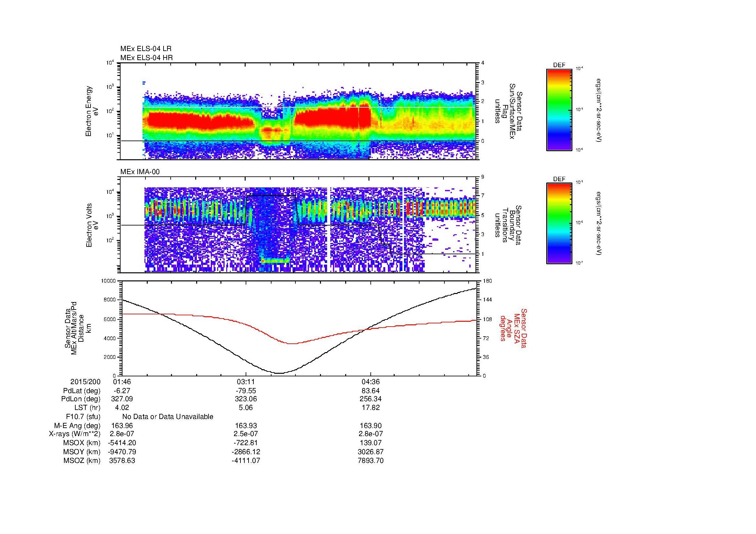The width and height of the screenshot is (756, 534).
Task: Click the 'Electron Volts eV' axis label
Action: coord(92,225)
